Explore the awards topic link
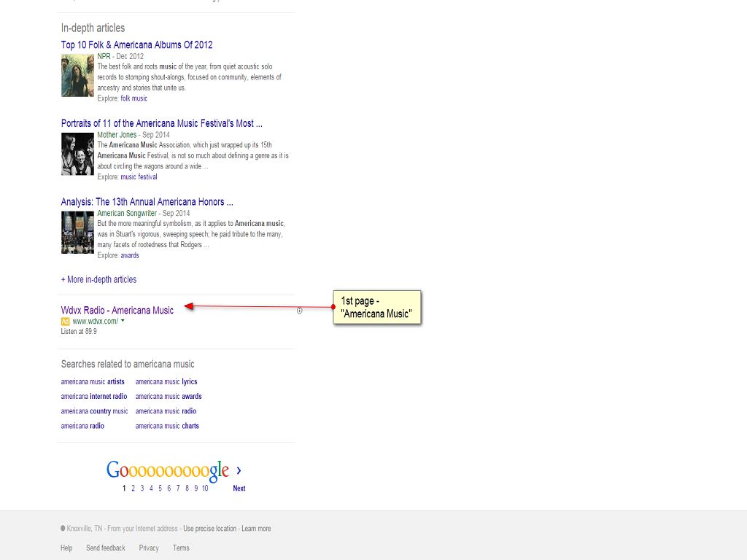Image resolution: width=747 pixels, height=560 pixels. pos(130,255)
